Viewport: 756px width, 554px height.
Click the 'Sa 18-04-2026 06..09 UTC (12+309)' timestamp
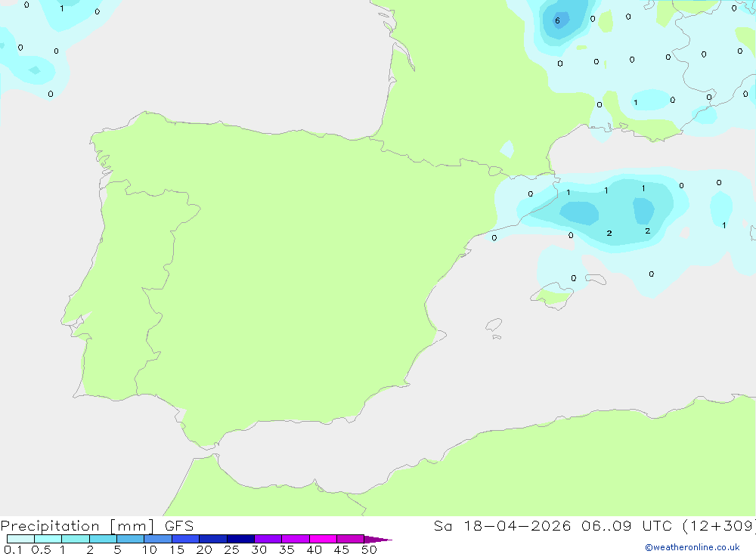594,526
